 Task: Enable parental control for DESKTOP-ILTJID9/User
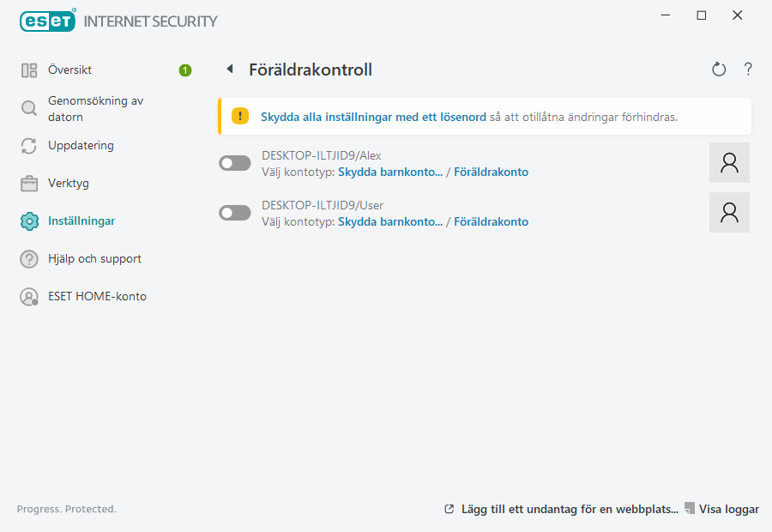[234, 212]
